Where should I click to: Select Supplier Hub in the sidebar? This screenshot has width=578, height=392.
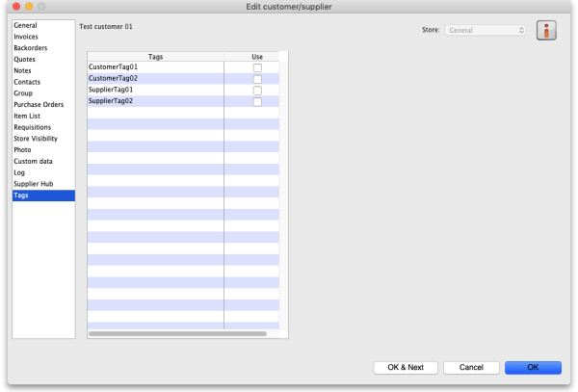(32, 184)
